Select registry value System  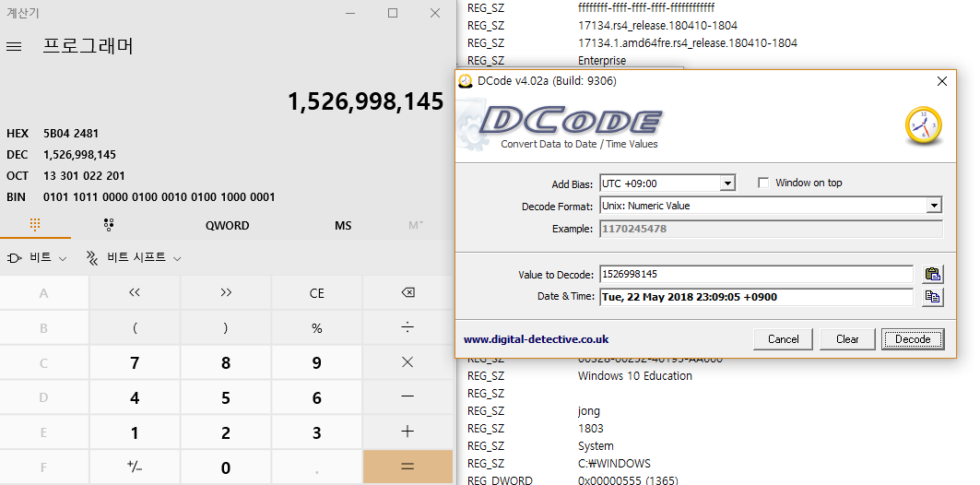[596, 445]
